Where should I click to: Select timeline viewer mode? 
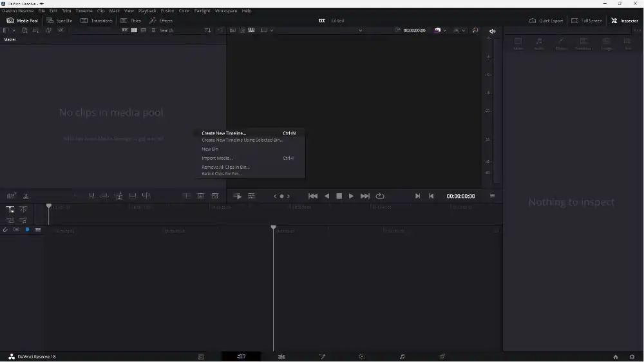[251, 30]
